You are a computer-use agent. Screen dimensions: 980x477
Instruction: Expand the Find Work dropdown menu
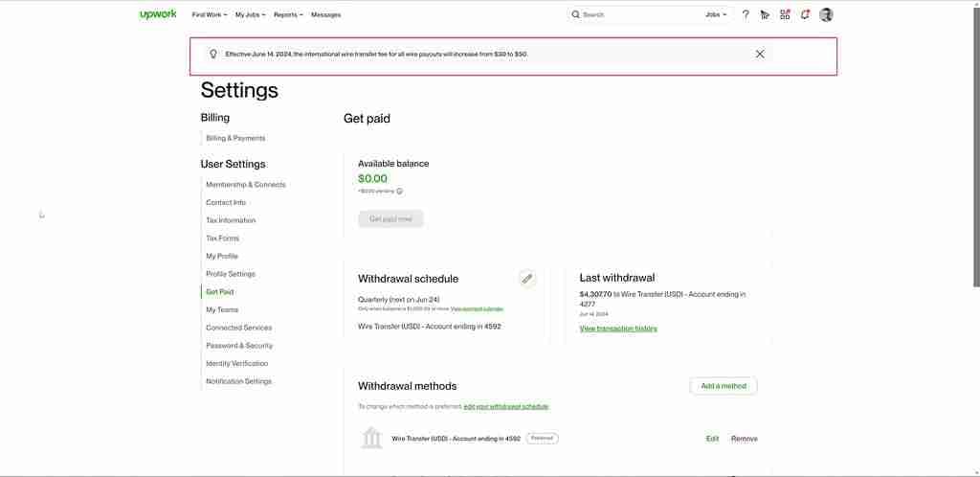pyautogui.click(x=210, y=15)
